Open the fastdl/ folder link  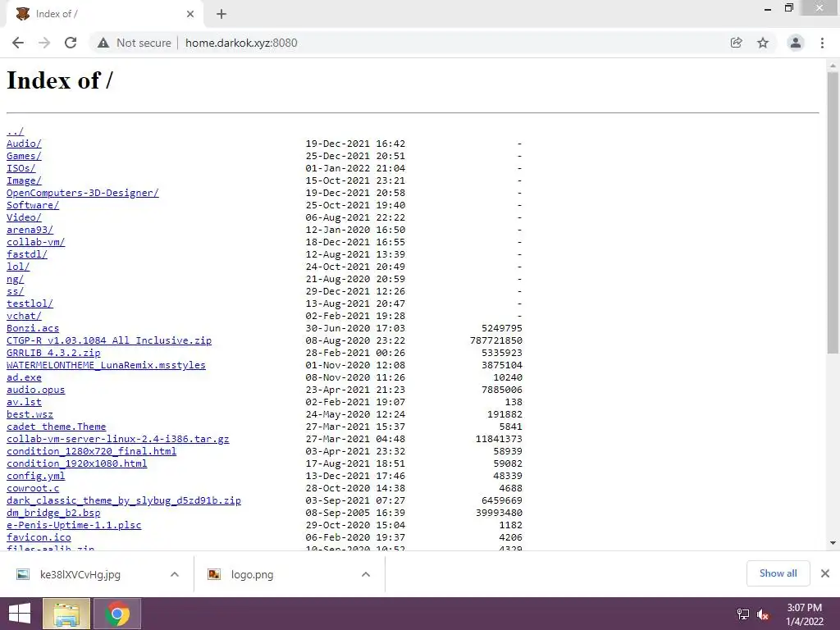[27, 254]
